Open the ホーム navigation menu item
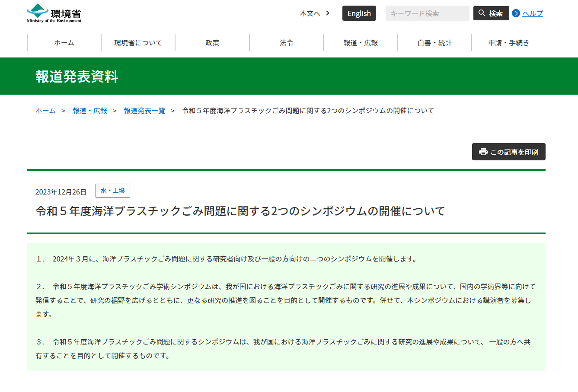578x392 pixels. 64,43
